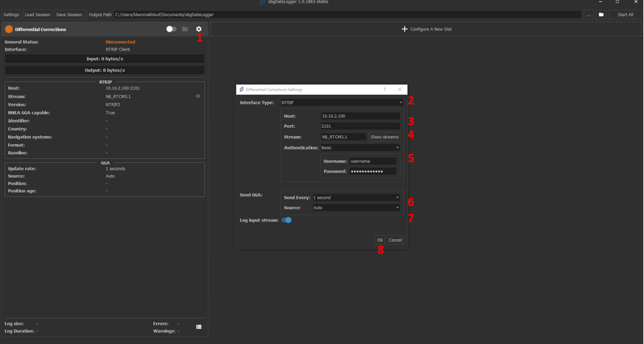Disable the Log input stream toggle

pyautogui.click(x=287, y=220)
